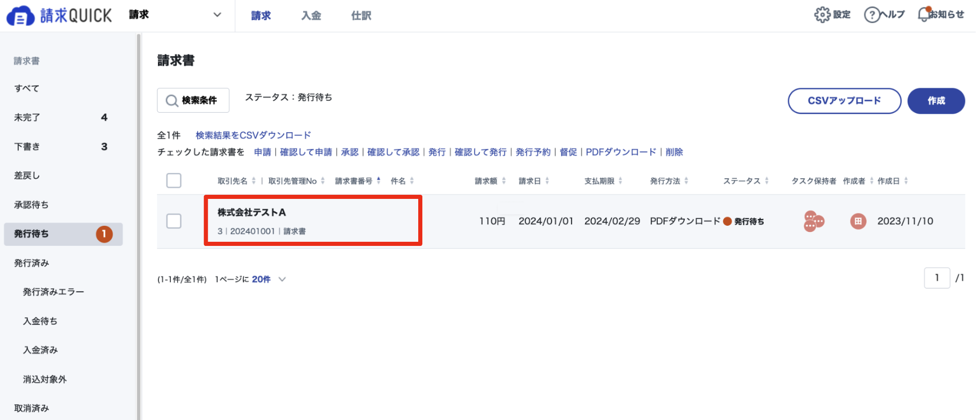Open the 20件 per-page dropdown
Viewport: 980px width, 420px height.
tap(268, 279)
